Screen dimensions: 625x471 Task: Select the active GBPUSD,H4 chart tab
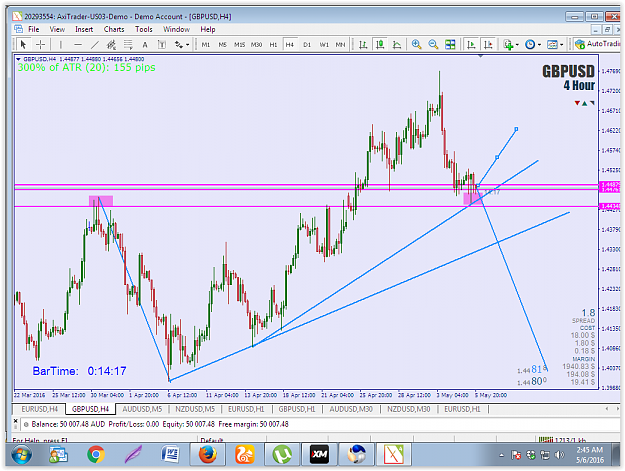point(90,409)
